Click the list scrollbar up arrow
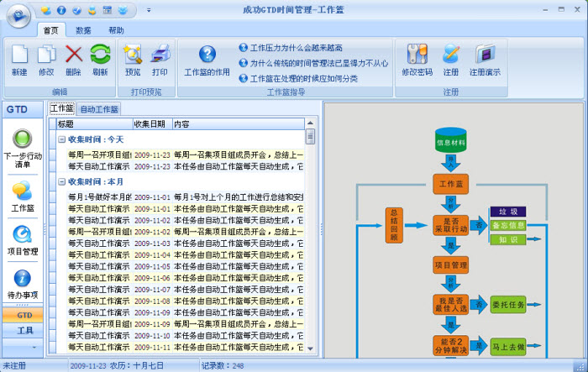 (x=310, y=123)
